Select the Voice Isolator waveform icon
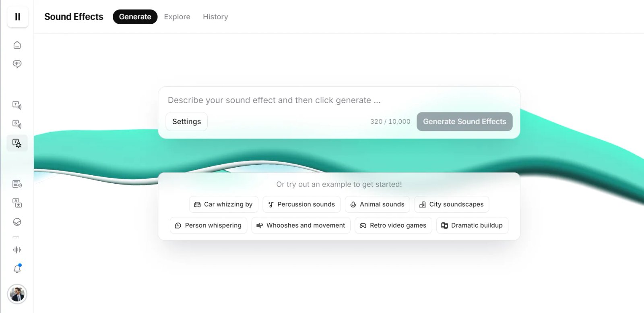This screenshot has height=313, width=644. pyautogui.click(x=17, y=250)
